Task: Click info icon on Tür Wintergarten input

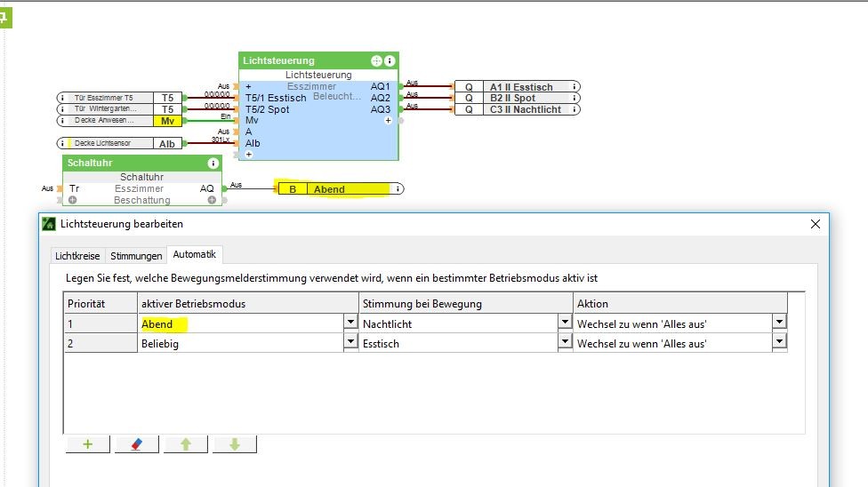Action: coord(62,109)
